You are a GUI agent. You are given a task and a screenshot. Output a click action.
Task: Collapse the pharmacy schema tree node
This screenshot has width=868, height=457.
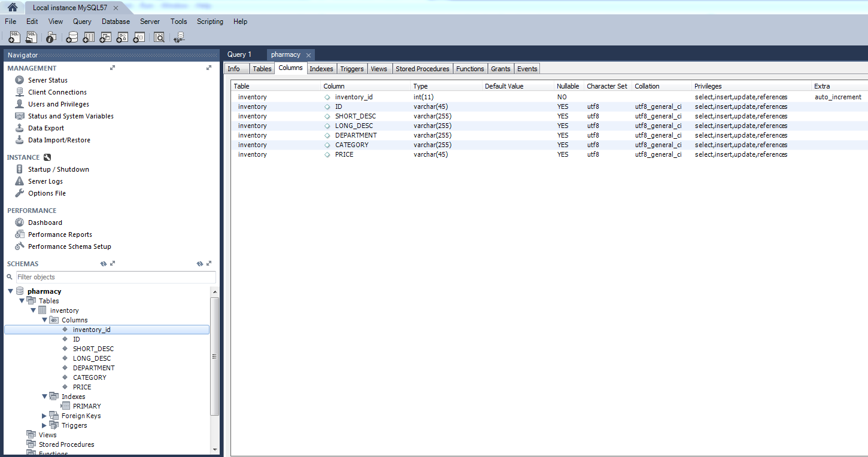pos(11,291)
